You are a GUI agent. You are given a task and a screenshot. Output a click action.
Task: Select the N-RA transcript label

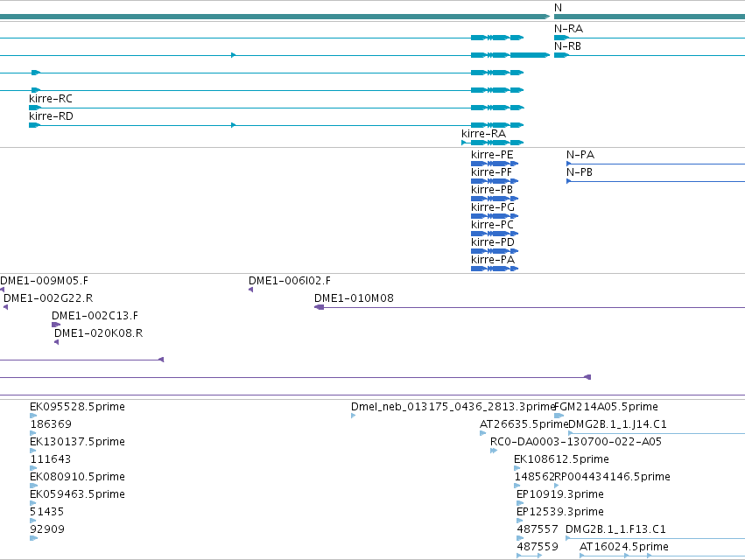point(568,29)
